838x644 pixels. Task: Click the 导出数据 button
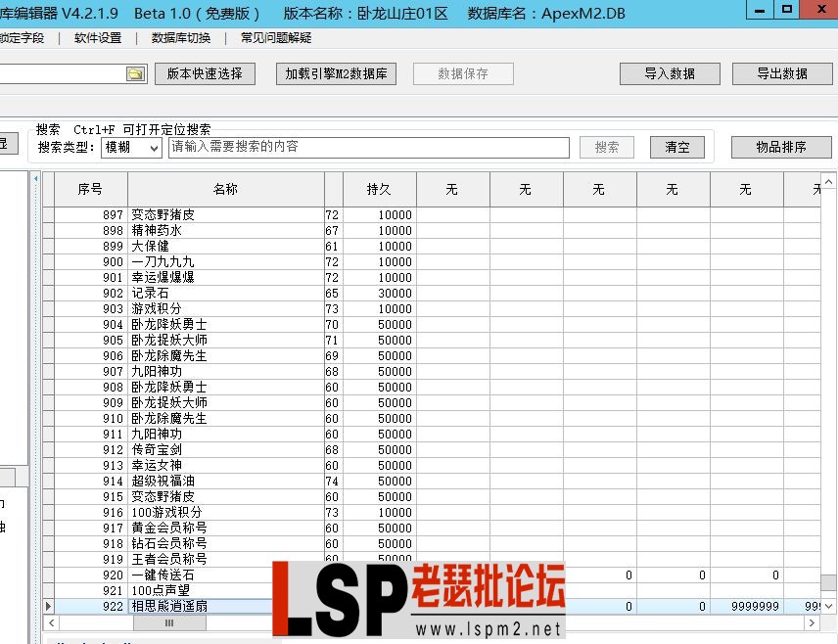pos(783,72)
